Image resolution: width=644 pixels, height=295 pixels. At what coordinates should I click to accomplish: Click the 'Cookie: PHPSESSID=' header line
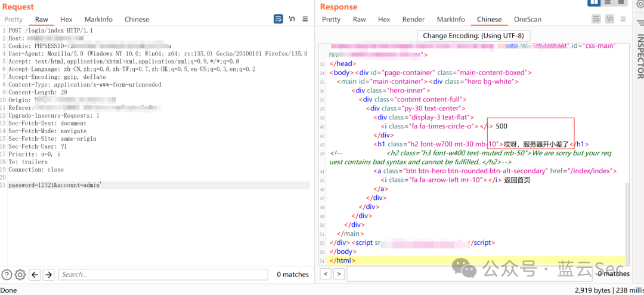coord(89,46)
